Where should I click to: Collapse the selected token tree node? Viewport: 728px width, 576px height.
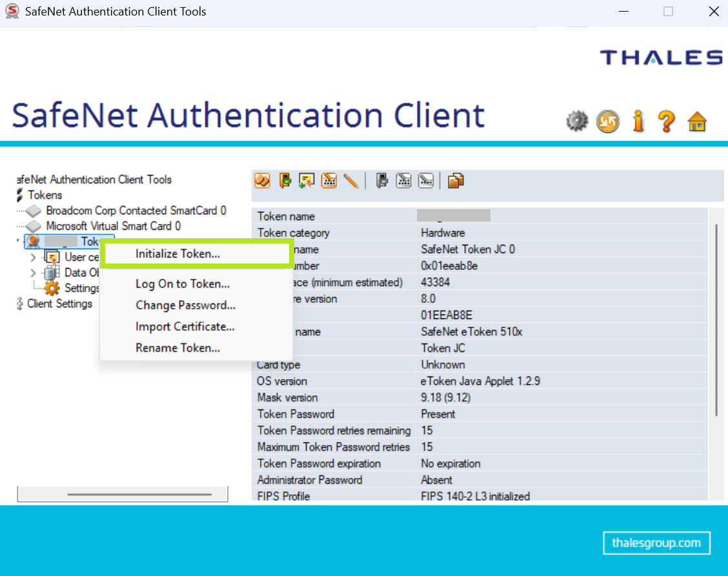pos(18,241)
